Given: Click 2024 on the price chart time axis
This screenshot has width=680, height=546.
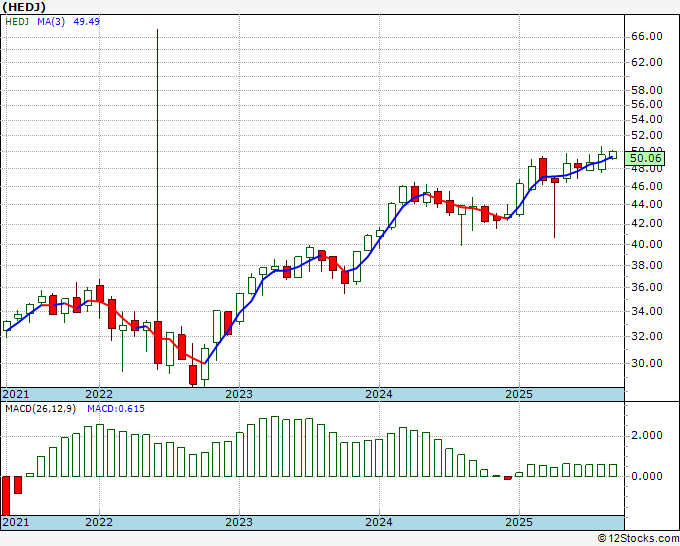Looking at the screenshot, I should pyautogui.click(x=379, y=394).
